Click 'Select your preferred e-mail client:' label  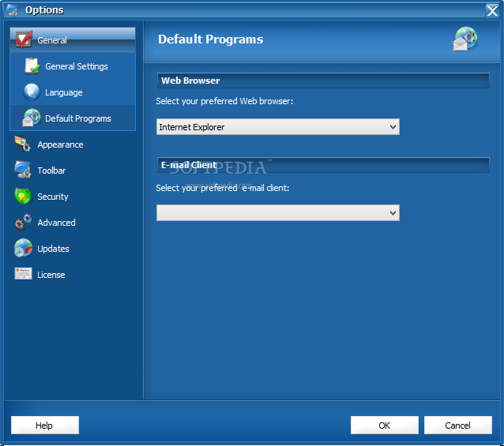[223, 188]
